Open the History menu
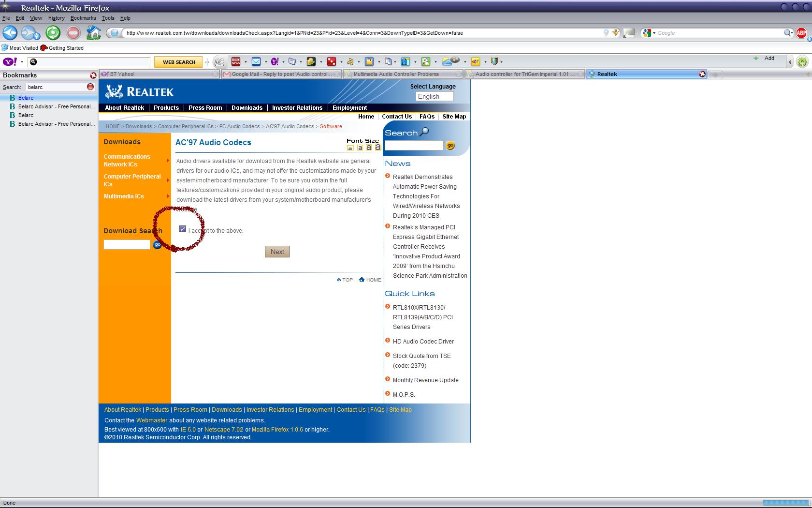 (x=56, y=18)
